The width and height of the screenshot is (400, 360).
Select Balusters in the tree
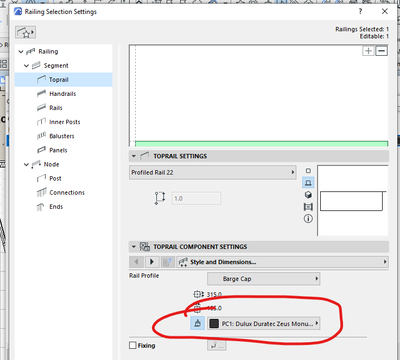click(x=62, y=136)
